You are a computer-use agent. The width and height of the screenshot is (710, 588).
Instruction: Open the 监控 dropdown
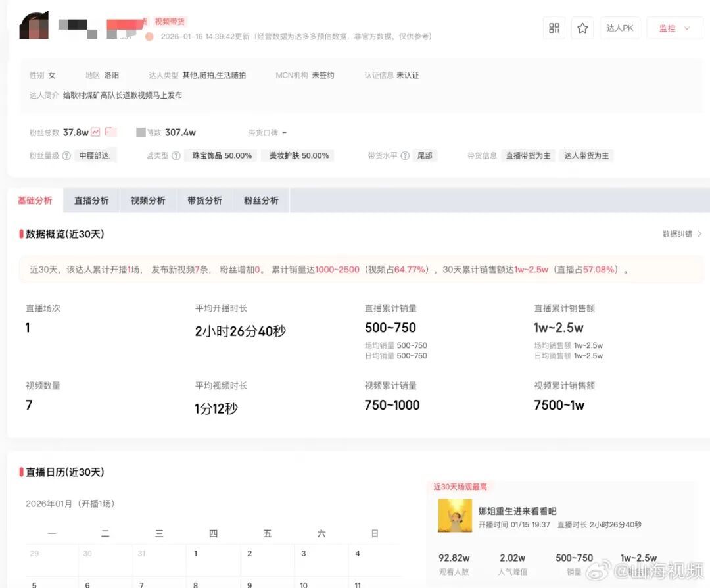click(674, 28)
